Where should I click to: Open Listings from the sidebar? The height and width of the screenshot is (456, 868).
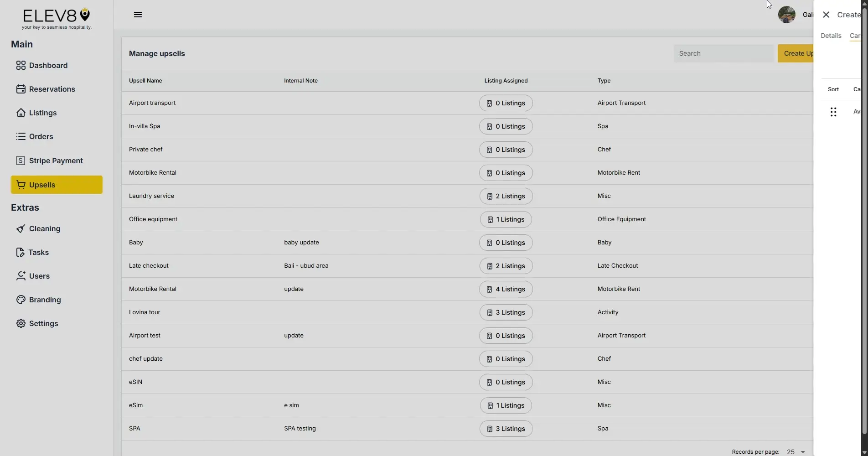coord(42,113)
